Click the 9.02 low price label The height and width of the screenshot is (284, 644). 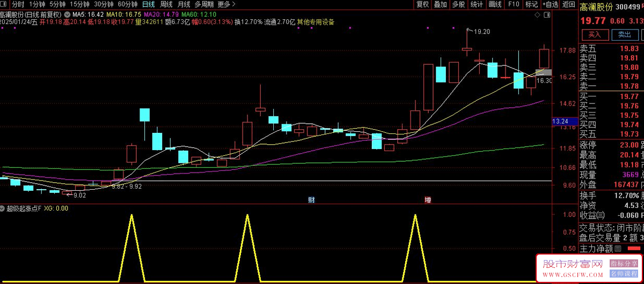80,196
